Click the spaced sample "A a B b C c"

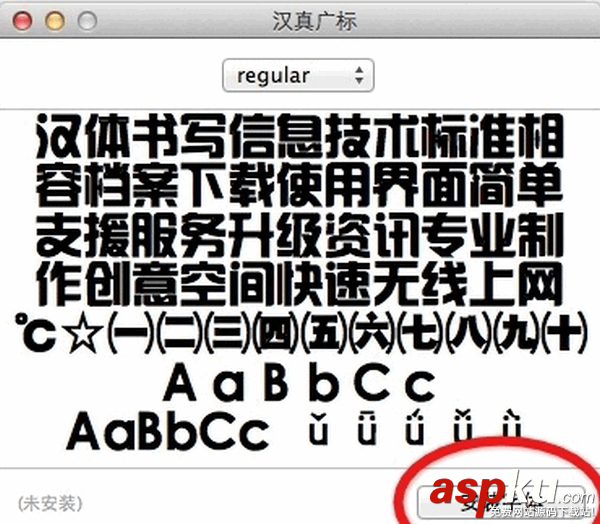pos(299,382)
